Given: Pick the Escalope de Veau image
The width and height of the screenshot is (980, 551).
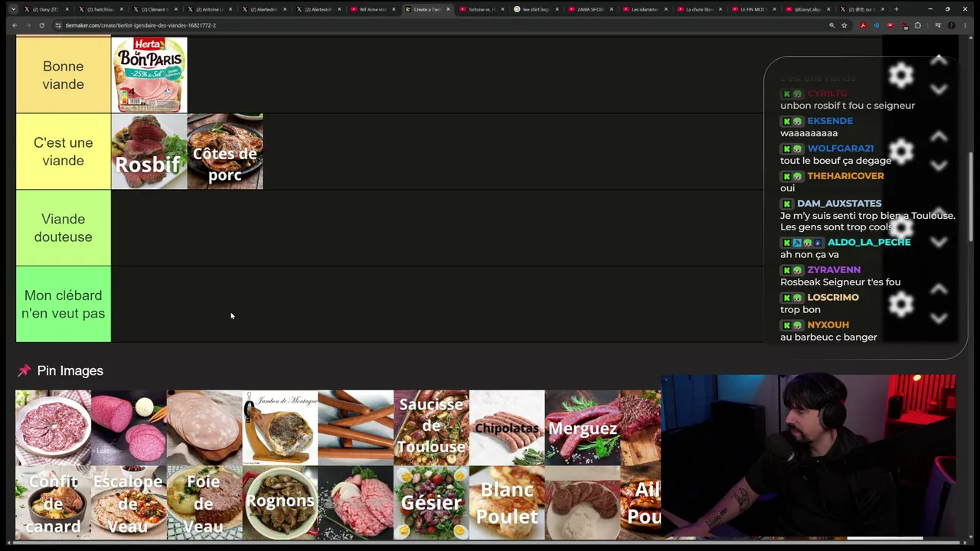Looking at the screenshot, I should tap(129, 504).
